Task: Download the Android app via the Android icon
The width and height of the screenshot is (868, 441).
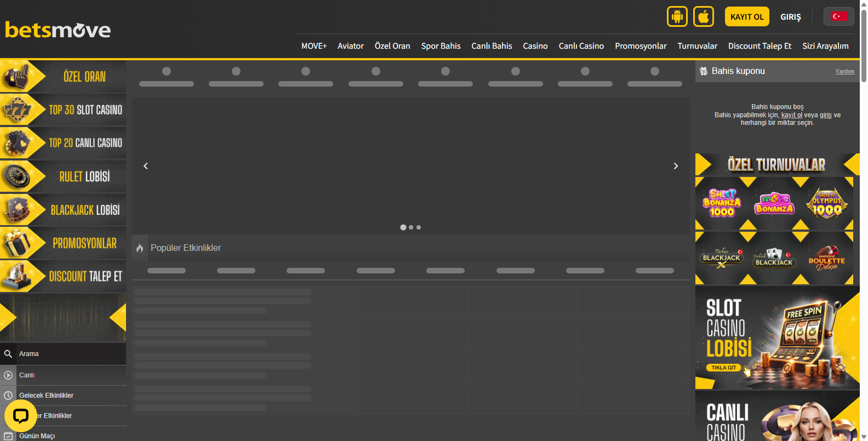Action: pos(677,16)
